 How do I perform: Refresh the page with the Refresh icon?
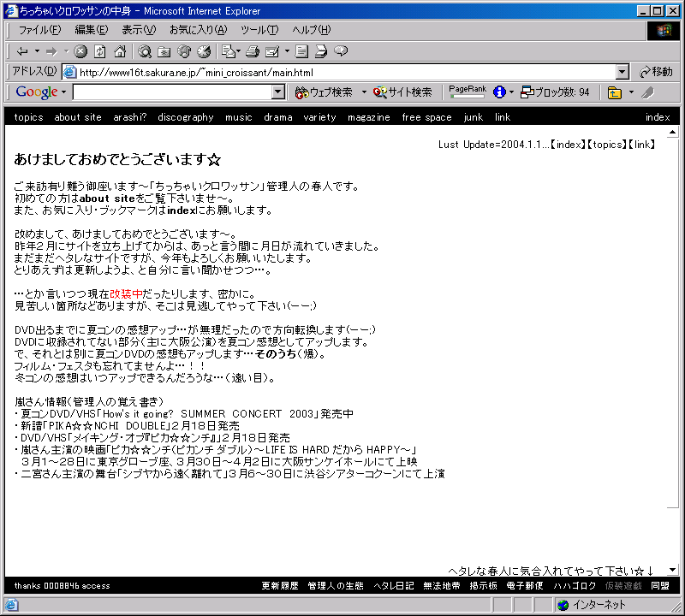100,51
